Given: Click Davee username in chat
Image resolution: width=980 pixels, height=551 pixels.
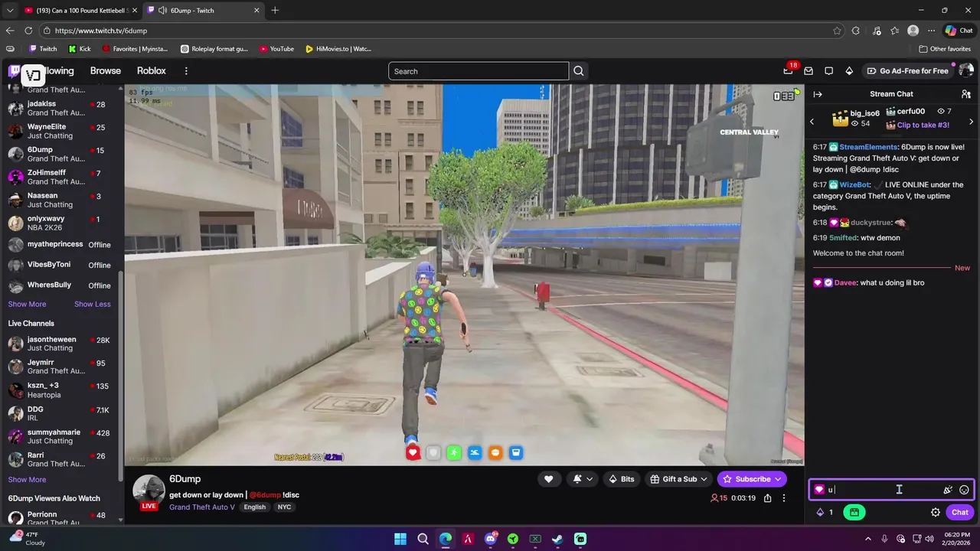Looking at the screenshot, I should pyautogui.click(x=845, y=282).
